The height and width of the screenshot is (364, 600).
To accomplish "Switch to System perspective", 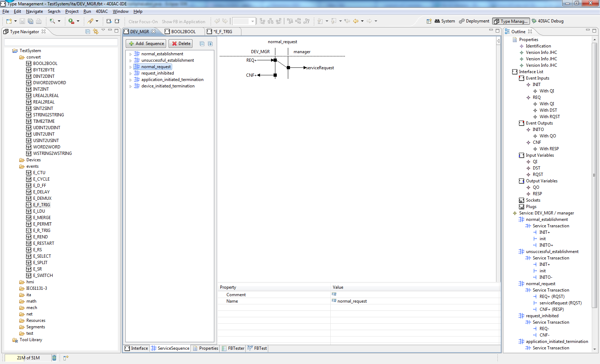I will (445, 21).
